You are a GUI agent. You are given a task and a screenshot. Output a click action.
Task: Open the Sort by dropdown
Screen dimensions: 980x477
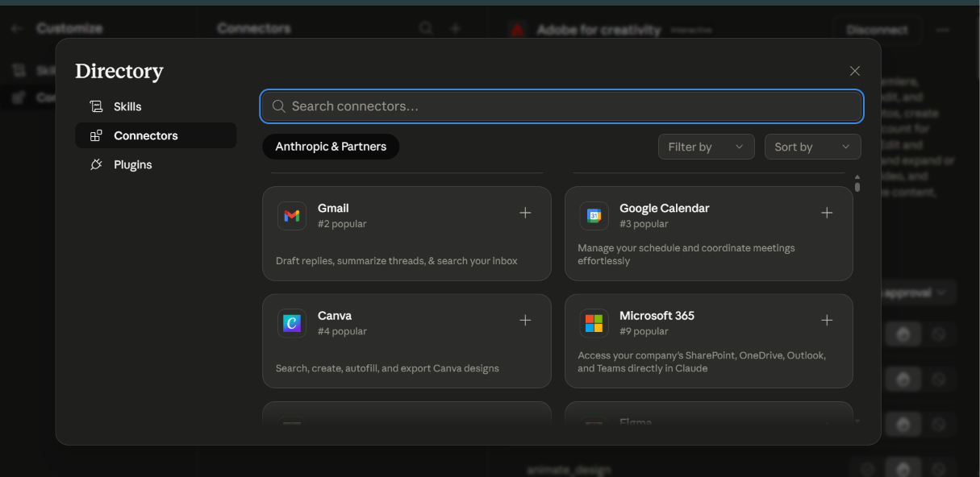(x=813, y=147)
